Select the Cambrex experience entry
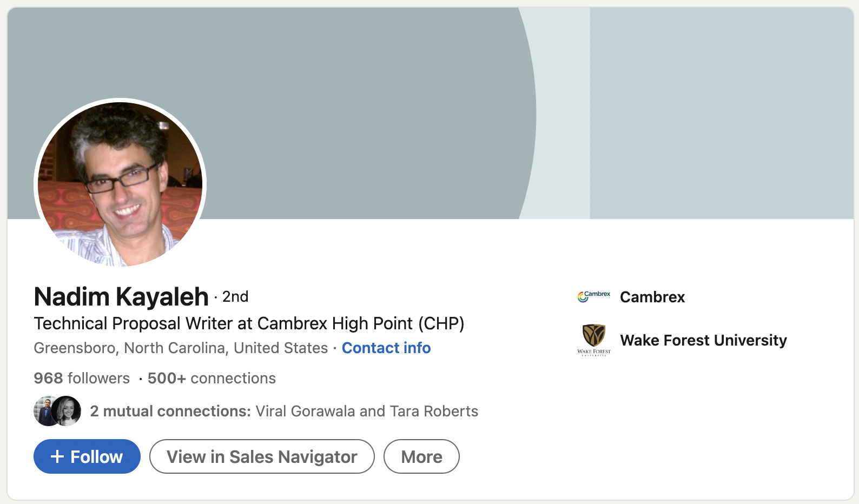The image size is (859, 504). pos(652,297)
